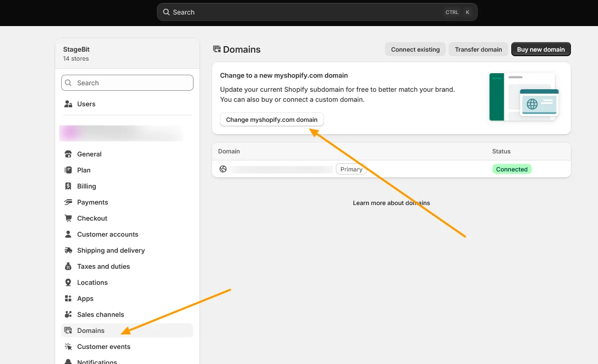Click the Customer accounts person icon
598x364 pixels.
(68, 234)
